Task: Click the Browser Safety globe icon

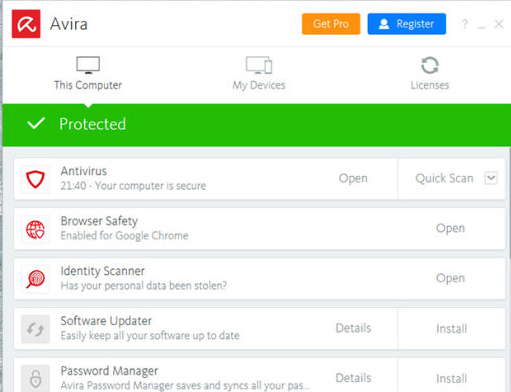Action: click(35, 229)
